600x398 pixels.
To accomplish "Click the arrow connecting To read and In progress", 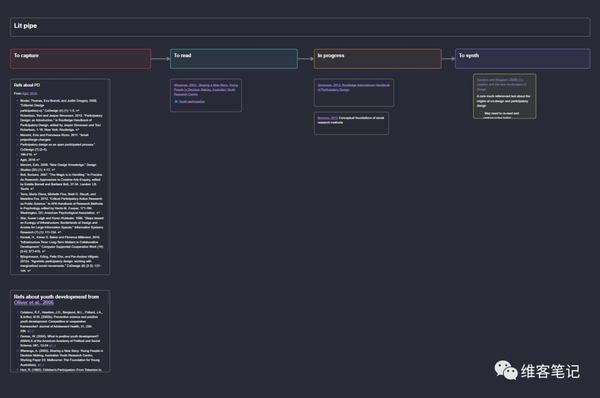I will (306, 59).
